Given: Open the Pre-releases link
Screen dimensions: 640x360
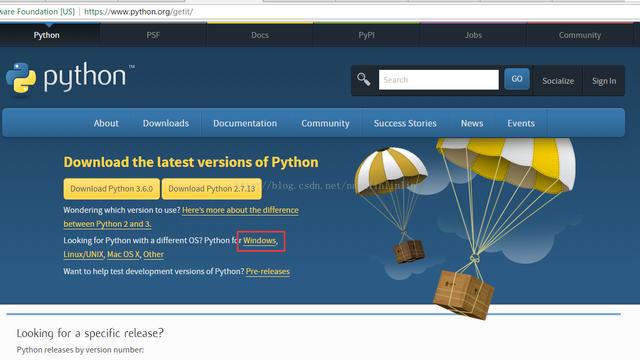Looking at the screenshot, I should (268, 271).
